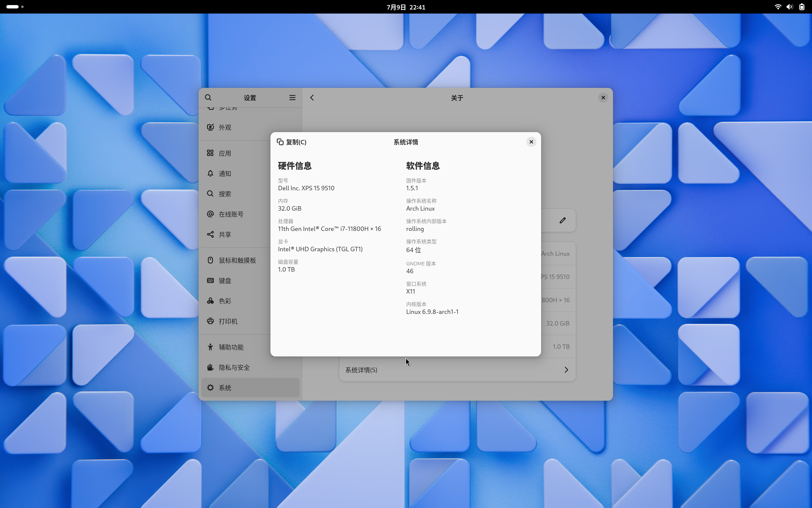
Task: Click the 通知 bell icon
Action: (x=210, y=174)
